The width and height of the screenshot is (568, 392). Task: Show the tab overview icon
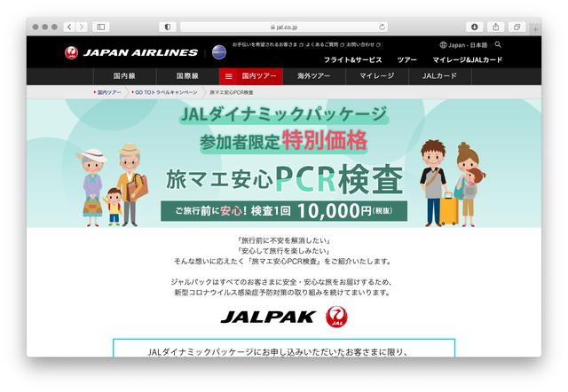517,27
